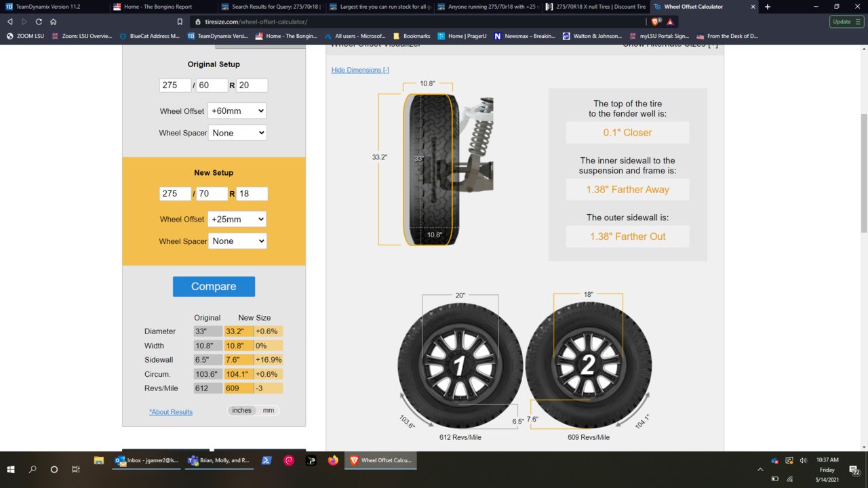Edit Original Setup rim size 20 field
This screenshot has height=488, width=868.
click(252, 85)
